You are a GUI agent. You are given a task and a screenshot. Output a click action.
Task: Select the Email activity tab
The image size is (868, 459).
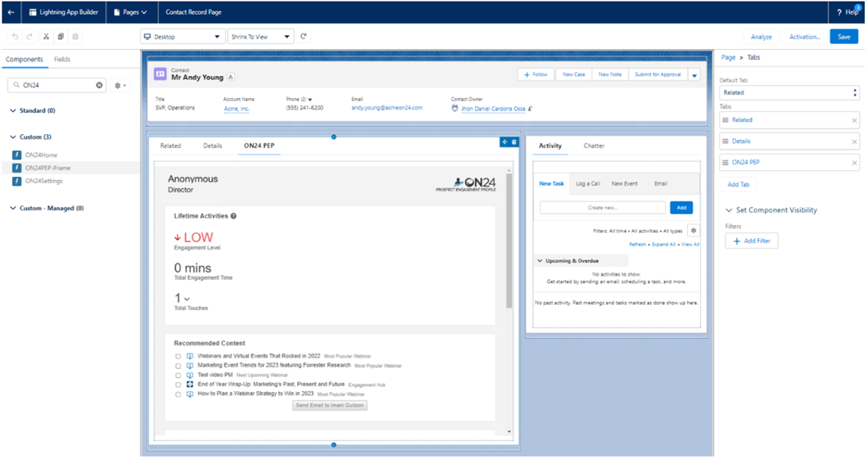[661, 183]
